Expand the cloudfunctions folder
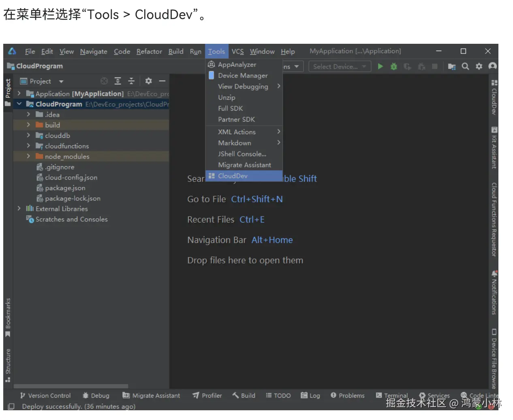The image size is (513, 420). click(x=28, y=146)
